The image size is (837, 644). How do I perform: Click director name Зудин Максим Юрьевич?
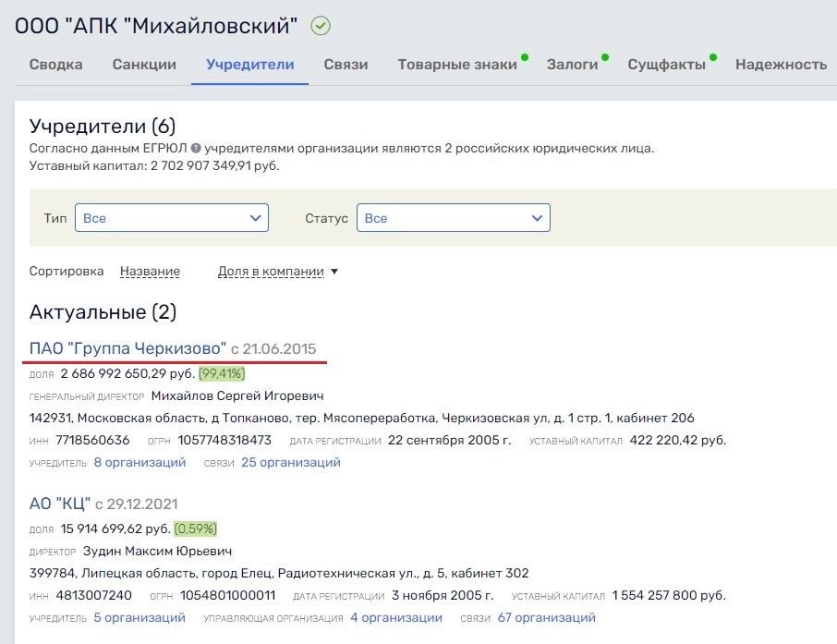[157, 552]
